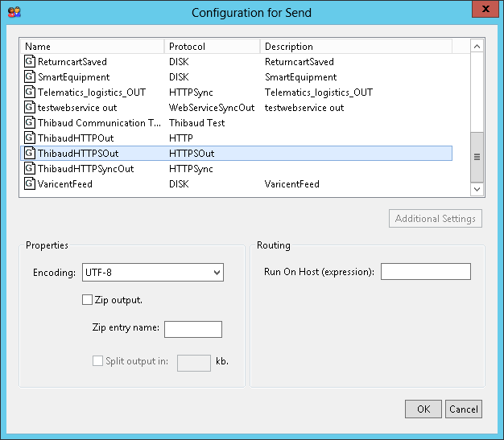Open the Encoding UTF-8 dropdown
The image size is (504, 440).
click(152, 273)
